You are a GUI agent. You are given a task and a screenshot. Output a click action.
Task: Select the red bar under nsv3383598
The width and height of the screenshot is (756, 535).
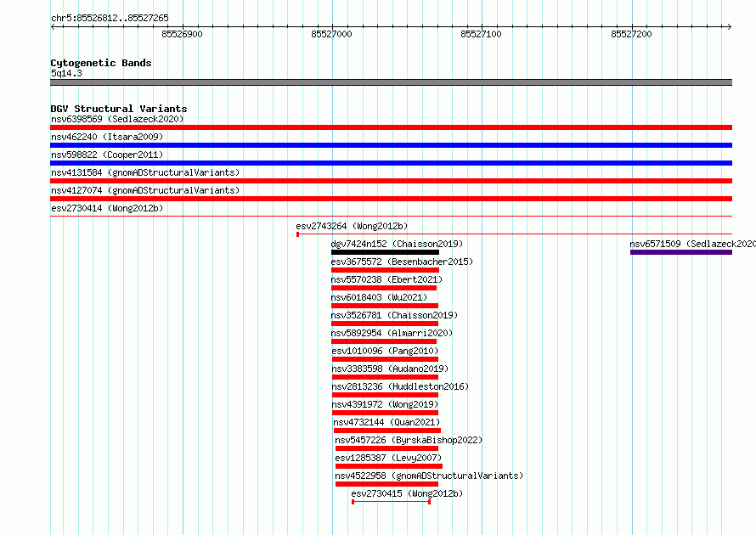[386, 377]
